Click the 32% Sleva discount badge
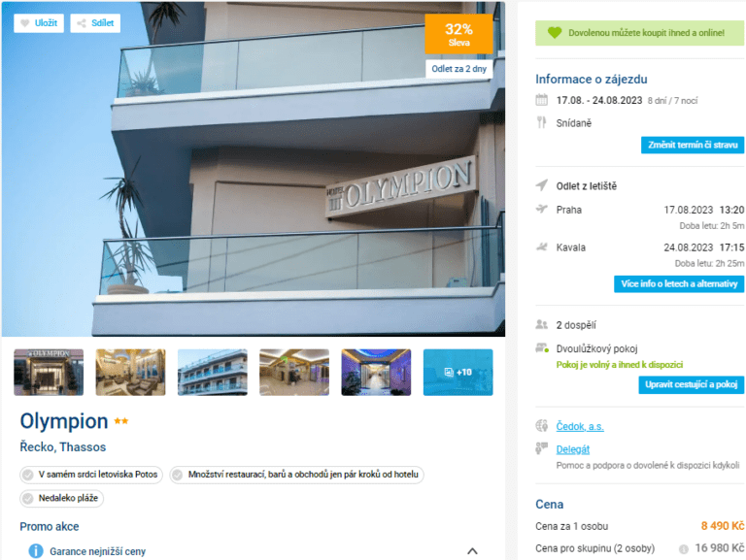The width and height of the screenshot is (746, 560). 458,34
